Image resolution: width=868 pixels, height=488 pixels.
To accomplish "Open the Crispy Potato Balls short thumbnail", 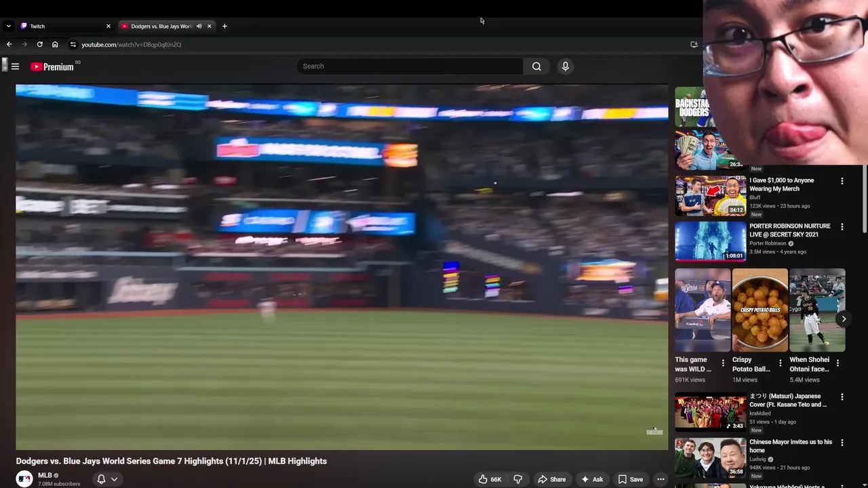I will (x=759, y=310).
